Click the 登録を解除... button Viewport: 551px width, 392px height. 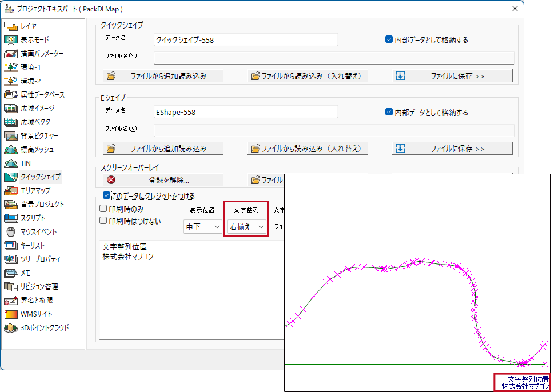(x=163, y=180)
